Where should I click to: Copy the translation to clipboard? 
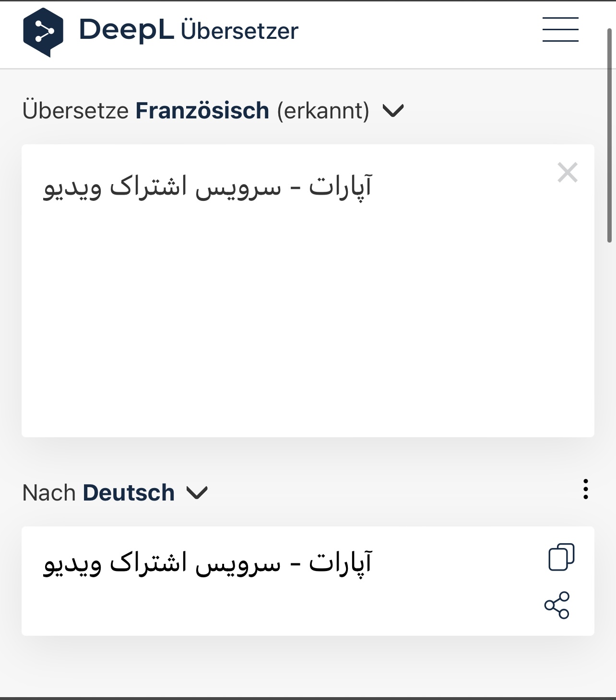pyautogui.click(x=561, y=557)
